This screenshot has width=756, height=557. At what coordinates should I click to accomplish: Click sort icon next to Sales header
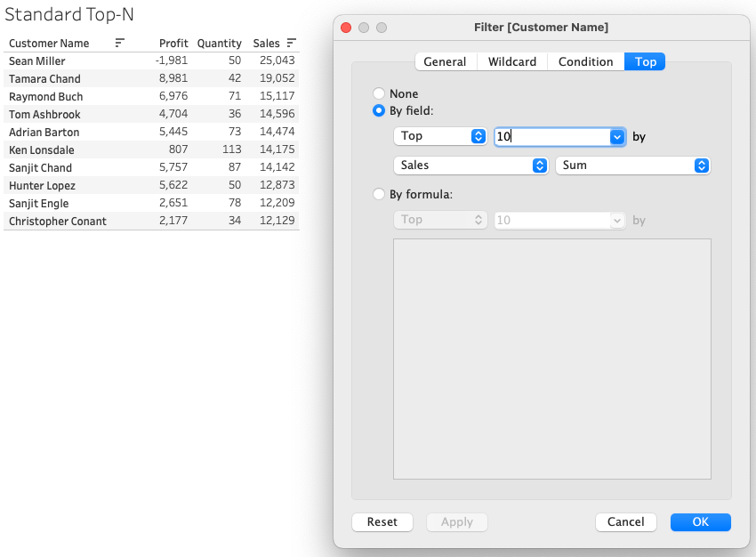291,43
